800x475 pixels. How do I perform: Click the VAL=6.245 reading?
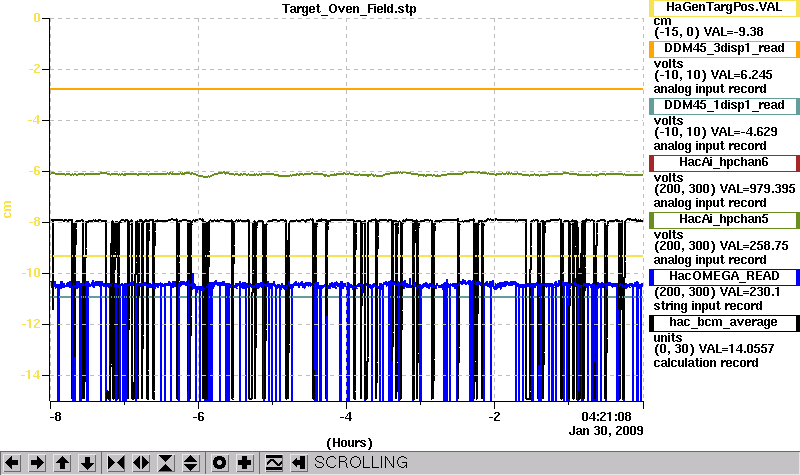741,74
